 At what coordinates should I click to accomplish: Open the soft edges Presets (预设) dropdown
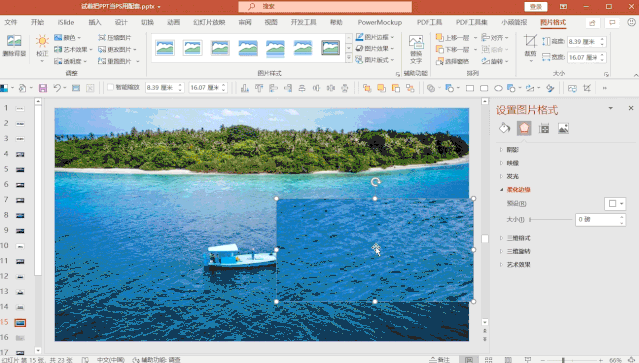[x=615, y=203]
